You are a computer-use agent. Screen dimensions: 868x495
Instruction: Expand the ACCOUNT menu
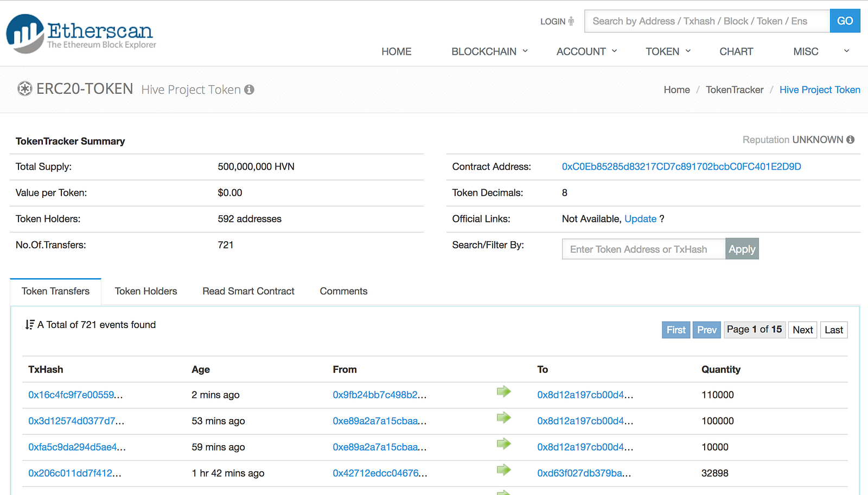pyautogui.click(x=586, y=52)
